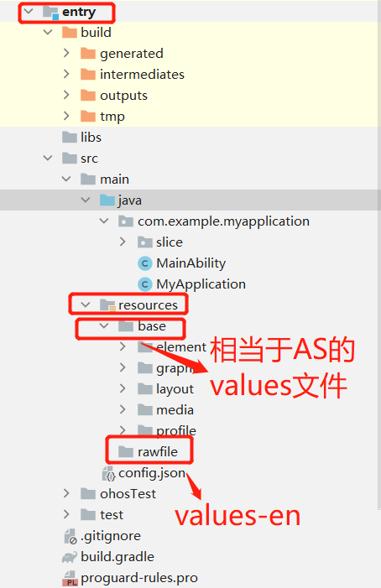381x588 pixels.
Task: Expand the test folder chevron
Action: (x=66, y=514)
